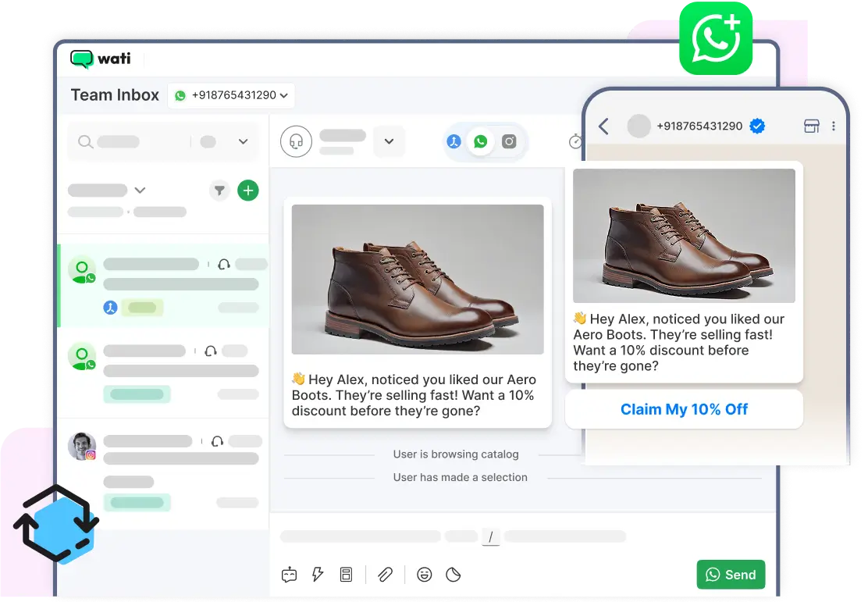Viewport: 868px width, 602px height.
Task: Click the search magnifier icon
Action: [x=85, y=142]
